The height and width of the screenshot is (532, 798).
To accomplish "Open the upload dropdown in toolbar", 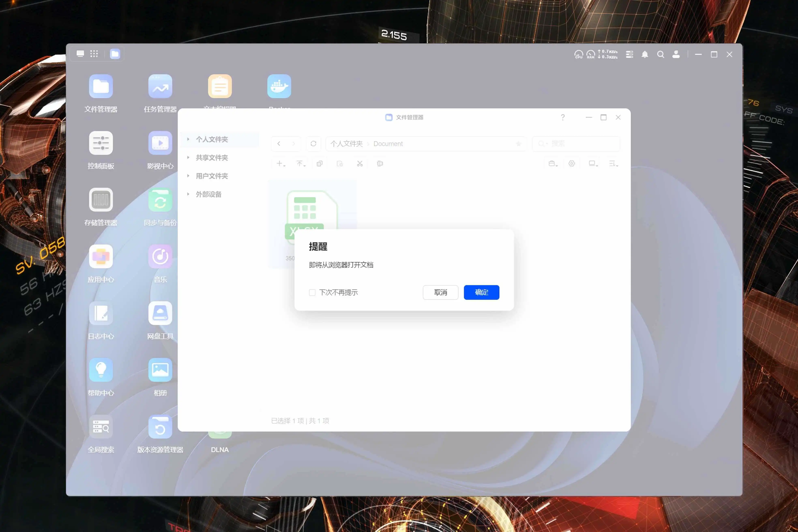I will coord(301,164).
